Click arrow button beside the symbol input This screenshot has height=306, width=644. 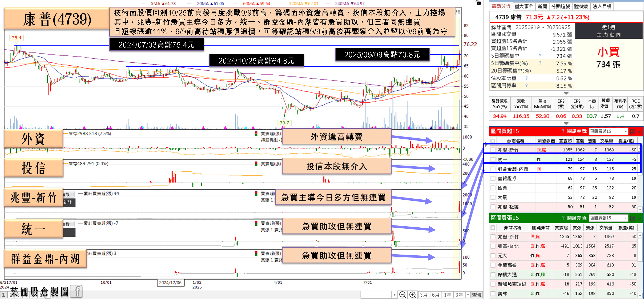pos(395,295)
